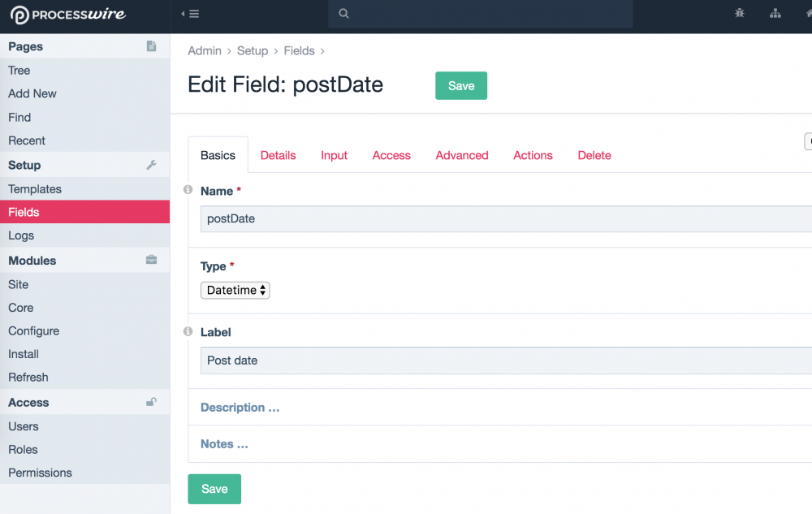Image resolution: width=812 pixels, height=514 pixels.
Task: Expand the Notes section
Action: point(224,444)
